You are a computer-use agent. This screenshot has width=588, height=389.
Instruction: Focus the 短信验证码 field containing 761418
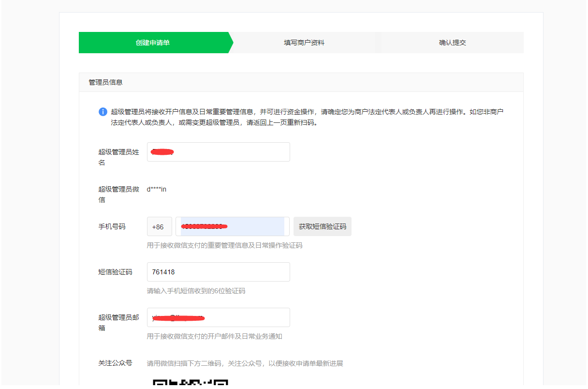pos(218,272)
